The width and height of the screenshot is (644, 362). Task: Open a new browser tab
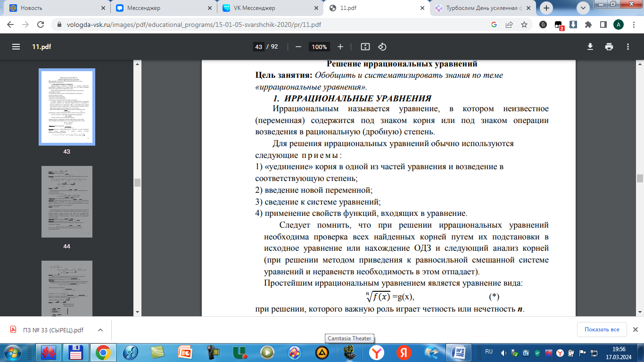[x=546, y=8]
